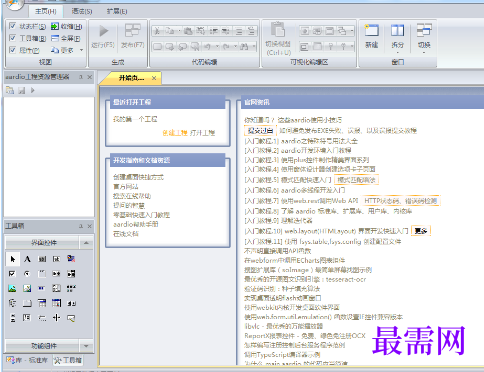484x372 pixels.
Task: Open the dropdown arrow next to Redo icon
Action: 235,46
